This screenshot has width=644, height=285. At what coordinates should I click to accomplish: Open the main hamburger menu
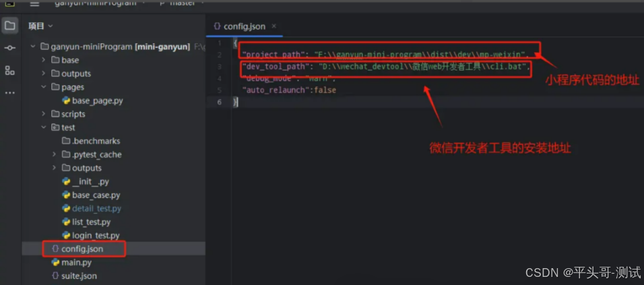point(35,3)
